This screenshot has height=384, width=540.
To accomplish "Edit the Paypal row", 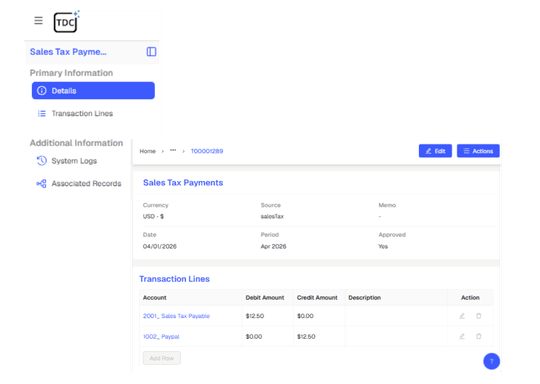I will click(x=462, y=336).
